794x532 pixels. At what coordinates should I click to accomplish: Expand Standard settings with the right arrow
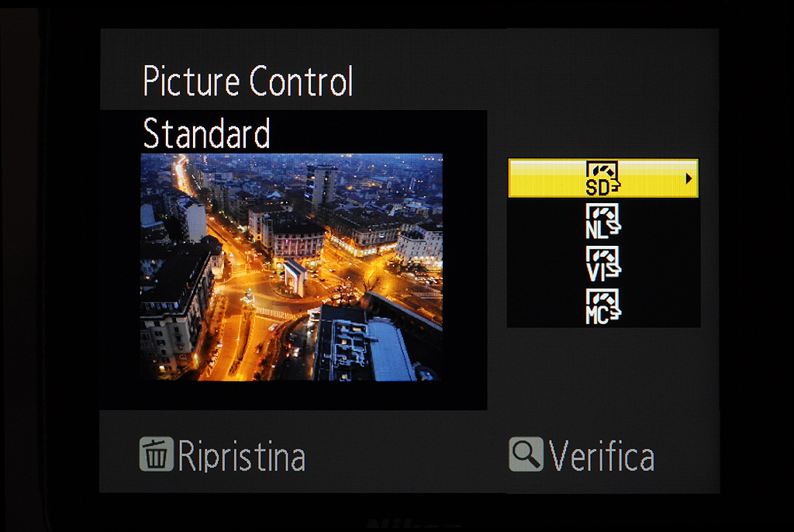[x=689, y=178]
